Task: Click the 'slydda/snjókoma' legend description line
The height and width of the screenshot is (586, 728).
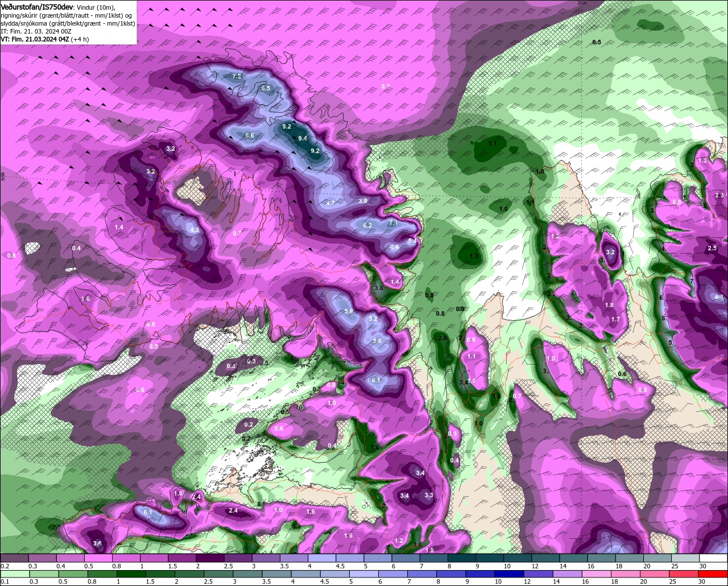Action: coord(68,23)
